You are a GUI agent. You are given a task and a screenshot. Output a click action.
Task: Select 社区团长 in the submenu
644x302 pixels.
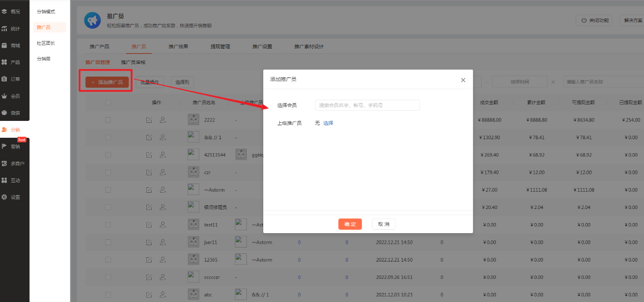46,43
